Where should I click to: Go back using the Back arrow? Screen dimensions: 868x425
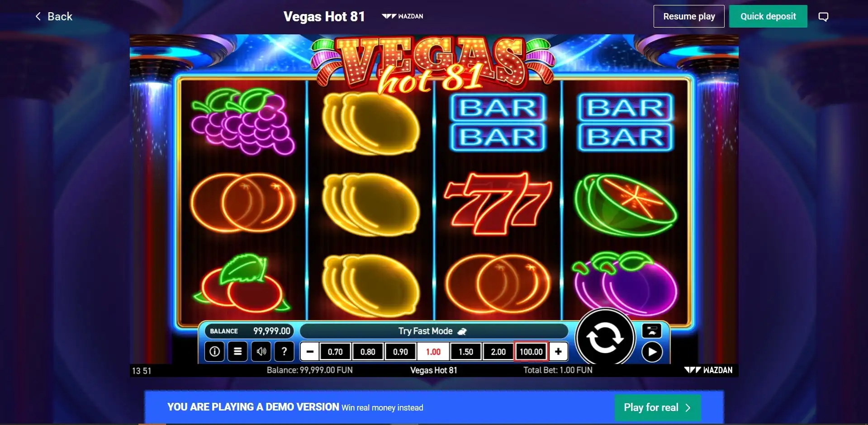[x=54, y=17]
